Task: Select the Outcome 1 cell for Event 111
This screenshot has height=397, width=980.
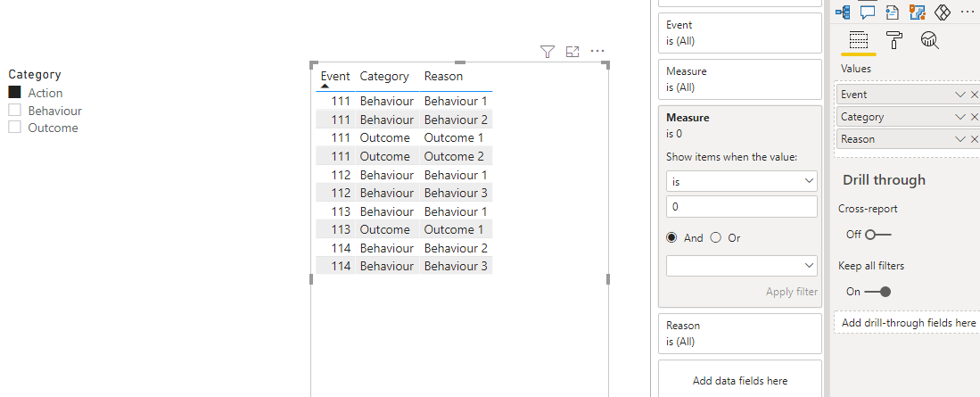Action: click(455, 137)
